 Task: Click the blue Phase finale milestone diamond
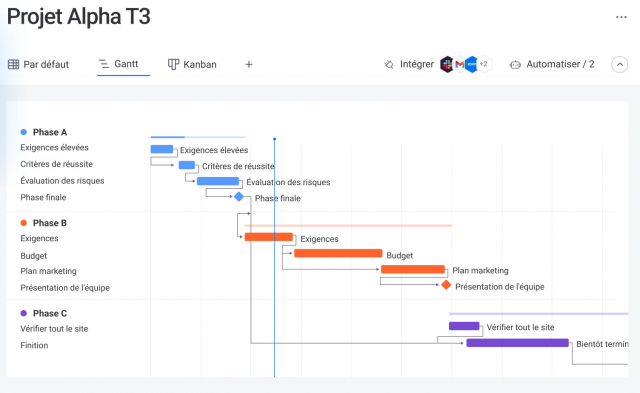(239, 197)
